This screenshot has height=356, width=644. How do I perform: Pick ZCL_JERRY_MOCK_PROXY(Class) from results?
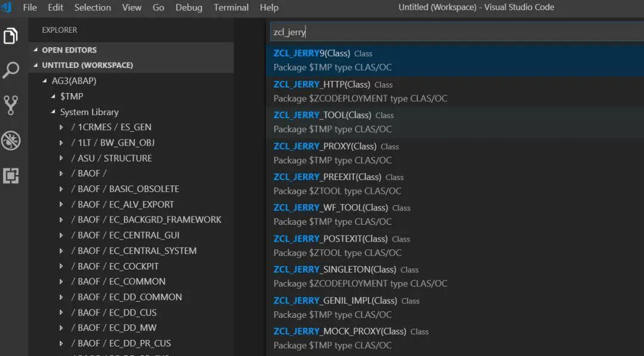[455, 338]
